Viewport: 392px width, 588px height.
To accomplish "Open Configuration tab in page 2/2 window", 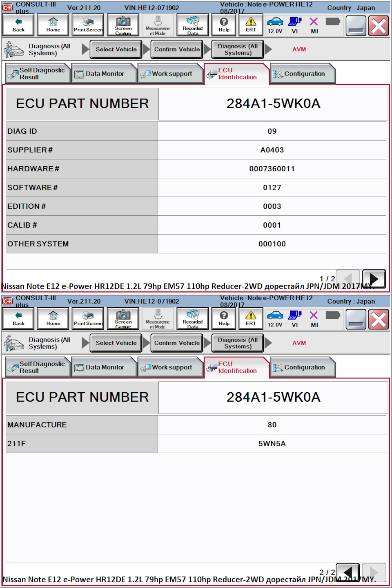I will (303, 367).
